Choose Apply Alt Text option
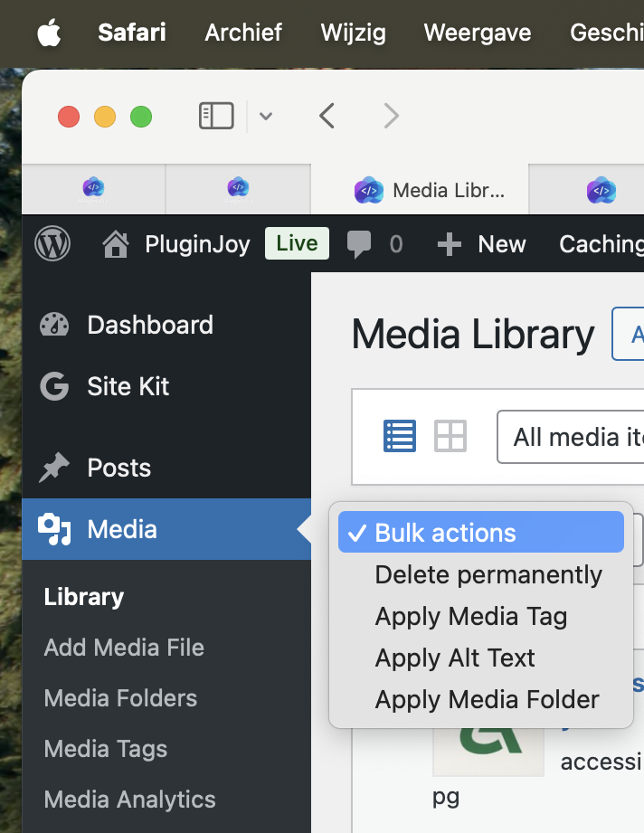Viewport: 644px width, 833px height. [x=455, y=658]
